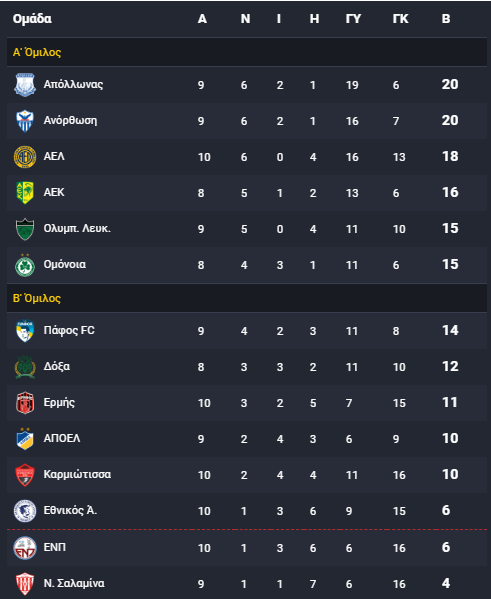Click the Πάφος FC club crest

click(x=25, y=331)
